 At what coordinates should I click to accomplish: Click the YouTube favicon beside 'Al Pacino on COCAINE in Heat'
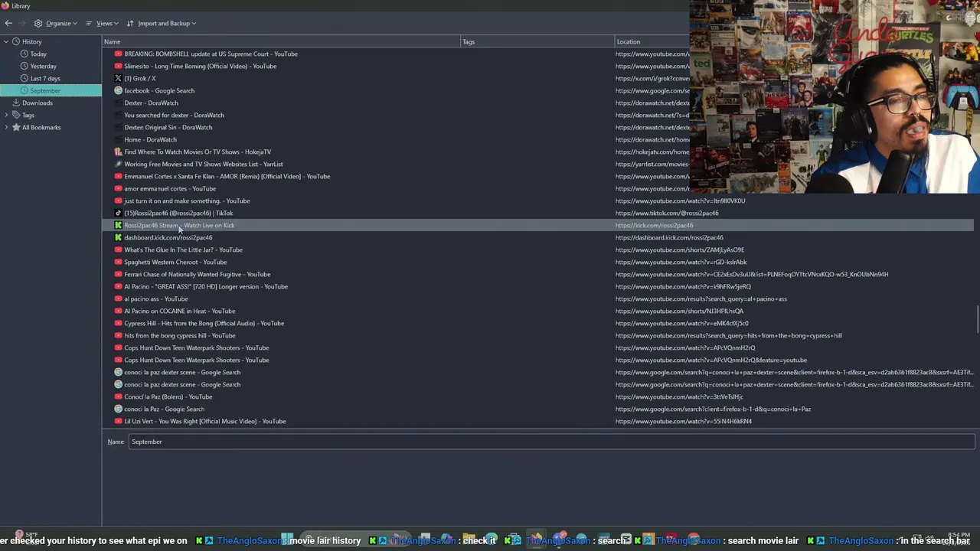pyautogui.click(x=118, y=311)
